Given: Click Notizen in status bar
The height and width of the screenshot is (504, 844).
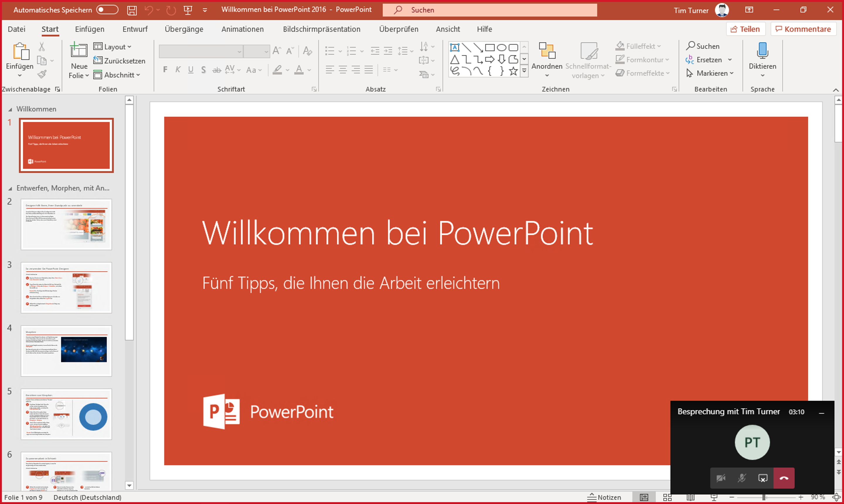Looking at the screenshot, I should coord(604,497).
